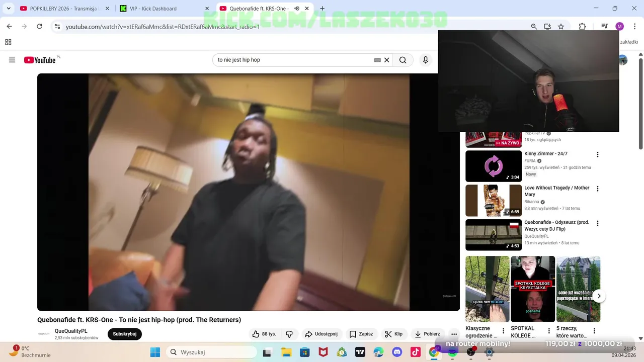Image resolution: width=644 pixels, height=362 pixels.
Task: Show next shorts with right chevron
Action: pos(599,296)
